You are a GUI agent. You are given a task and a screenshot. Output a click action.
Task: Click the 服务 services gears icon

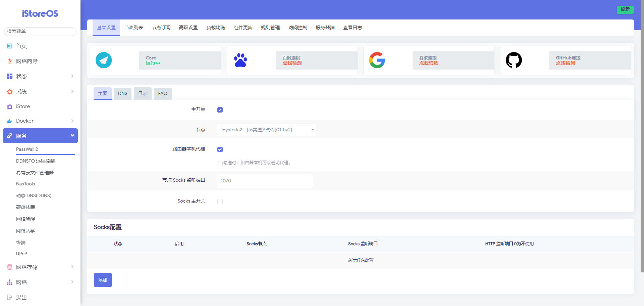click(10, 136)
